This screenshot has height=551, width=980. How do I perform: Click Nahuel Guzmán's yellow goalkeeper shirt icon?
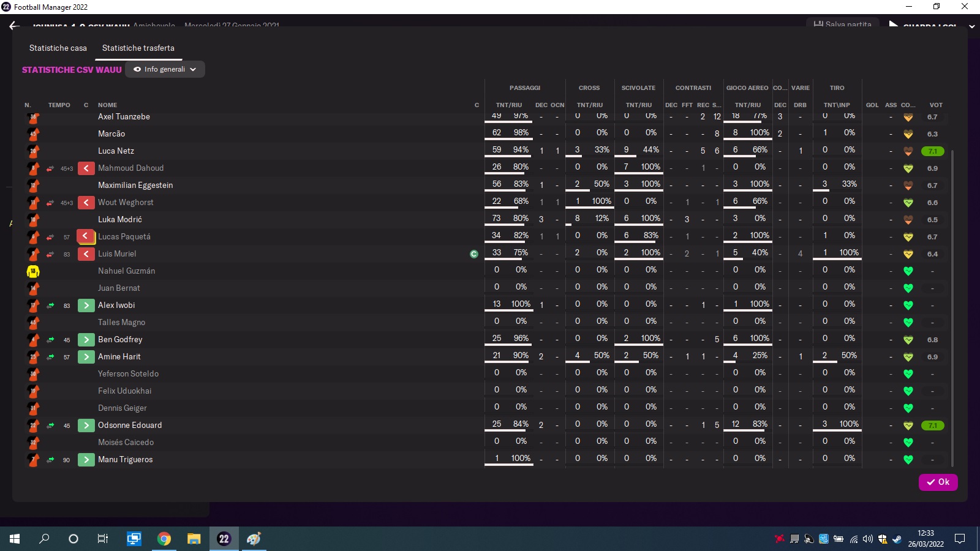(33, 271)
